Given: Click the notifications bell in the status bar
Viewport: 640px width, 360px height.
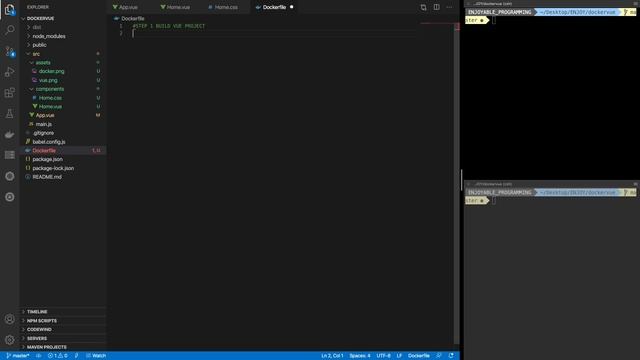Looking at the screenshot, I should 451,356.
